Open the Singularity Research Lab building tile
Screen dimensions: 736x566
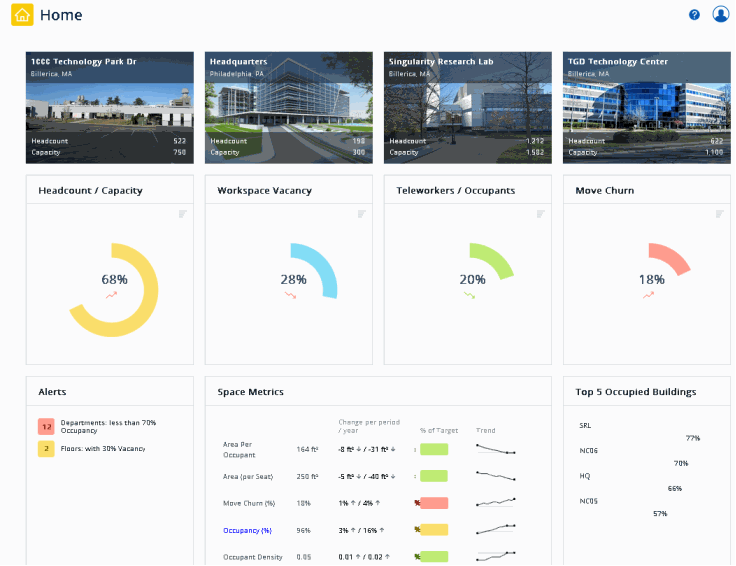point(467,108)
